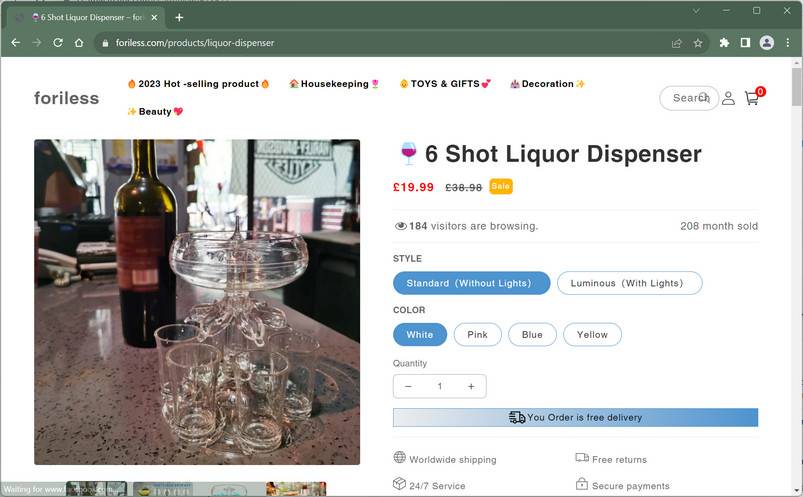Click the 208 month sold text
Screen dimensions: 803x497
[719, 226]
